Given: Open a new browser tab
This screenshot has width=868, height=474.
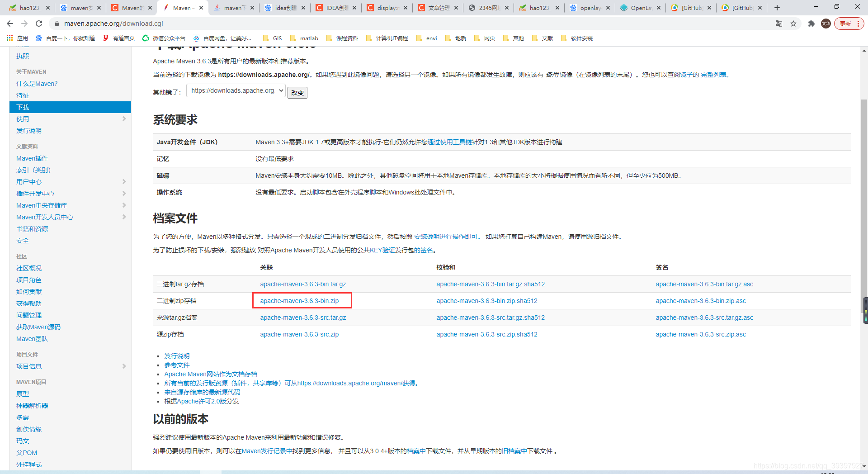Looking at the screenshot, I should (x=777, y=8).
